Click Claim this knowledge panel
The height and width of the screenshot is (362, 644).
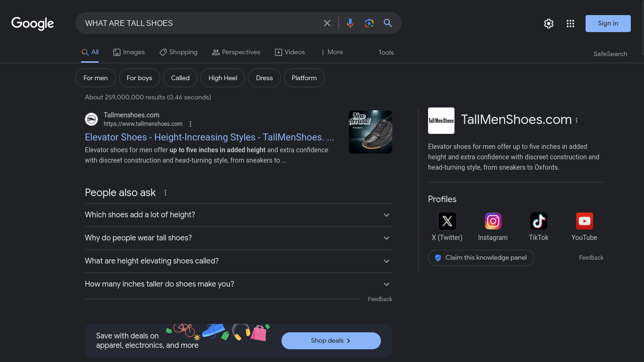(x=481, y=258)
